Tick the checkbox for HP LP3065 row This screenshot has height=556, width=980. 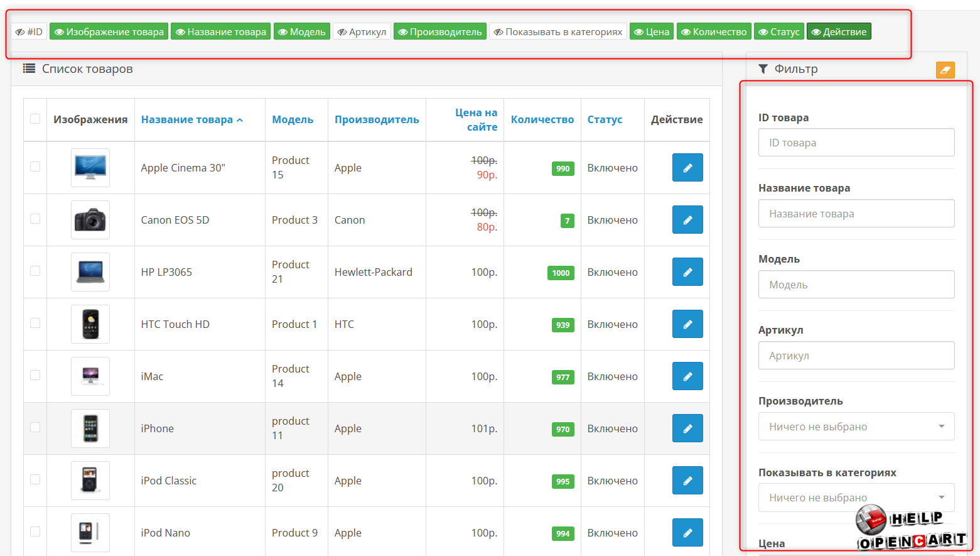tap(35, 271)
